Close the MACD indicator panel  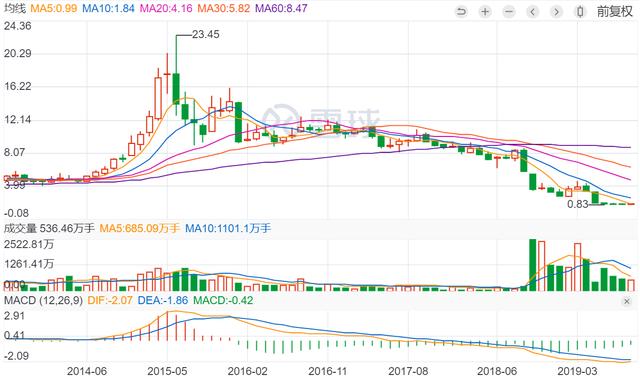point(627,302)
